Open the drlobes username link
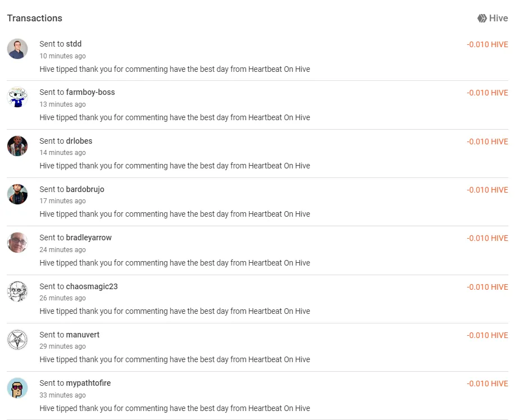Viewport: 519px width, 420px height. pyautogui.click(x=79, y=141)
